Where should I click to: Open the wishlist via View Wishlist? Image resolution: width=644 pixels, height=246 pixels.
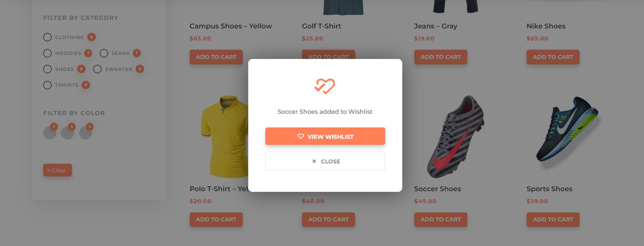pyautogui.click(x=325, y=136)
